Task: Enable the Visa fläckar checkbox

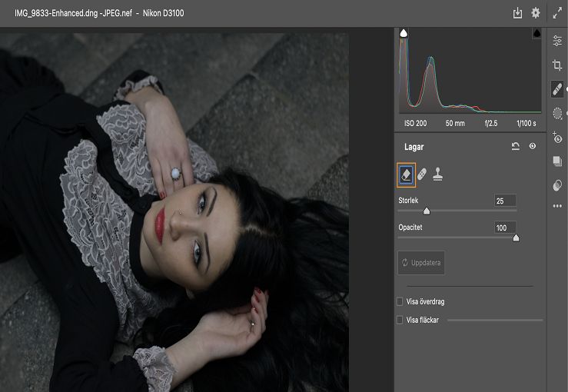Action: tap(400, 320)
